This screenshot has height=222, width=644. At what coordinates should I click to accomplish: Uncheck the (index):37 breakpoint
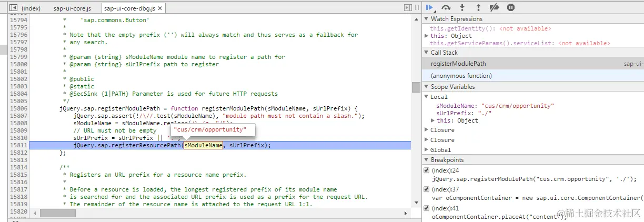pos(427,189)
